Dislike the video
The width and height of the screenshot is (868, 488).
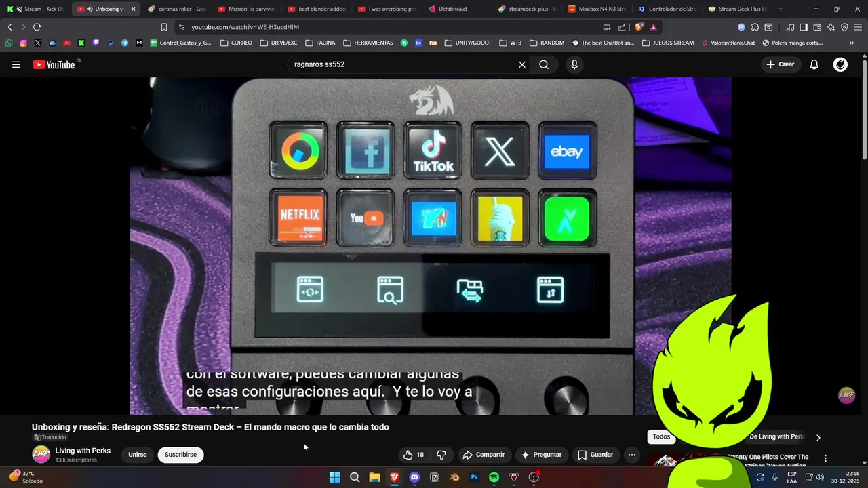tap(441, 455)
